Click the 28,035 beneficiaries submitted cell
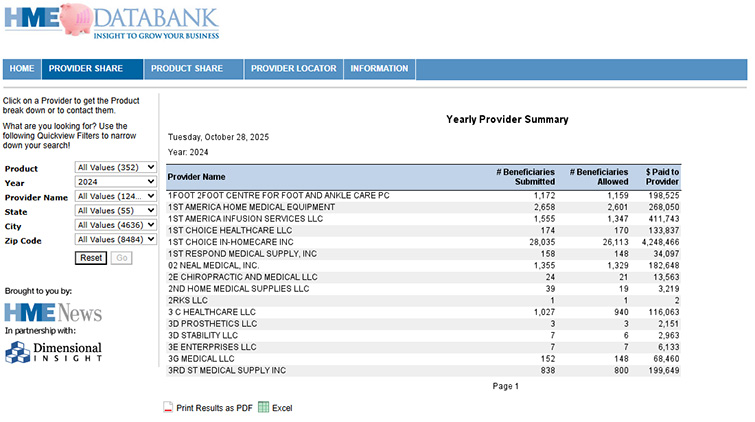 coord(542,242)
